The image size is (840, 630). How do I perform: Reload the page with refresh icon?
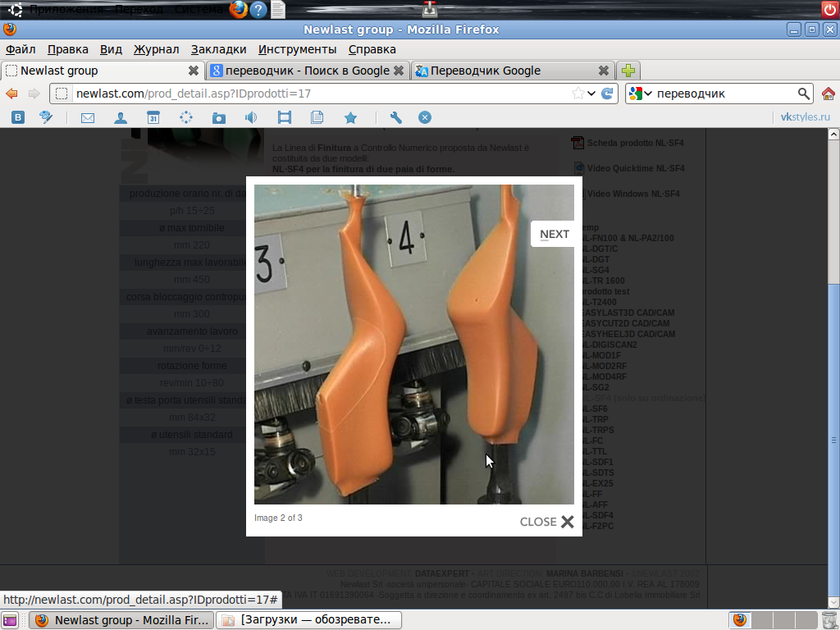click(x=607, y=94)
